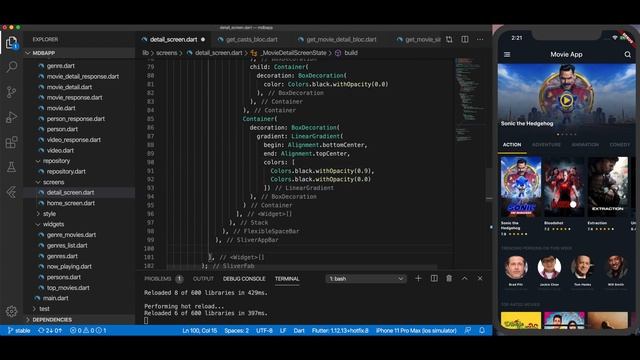Switch to get_casts_bloc.dart editor tab
This screenshot has height=360, width=640.
click(251, 40)
